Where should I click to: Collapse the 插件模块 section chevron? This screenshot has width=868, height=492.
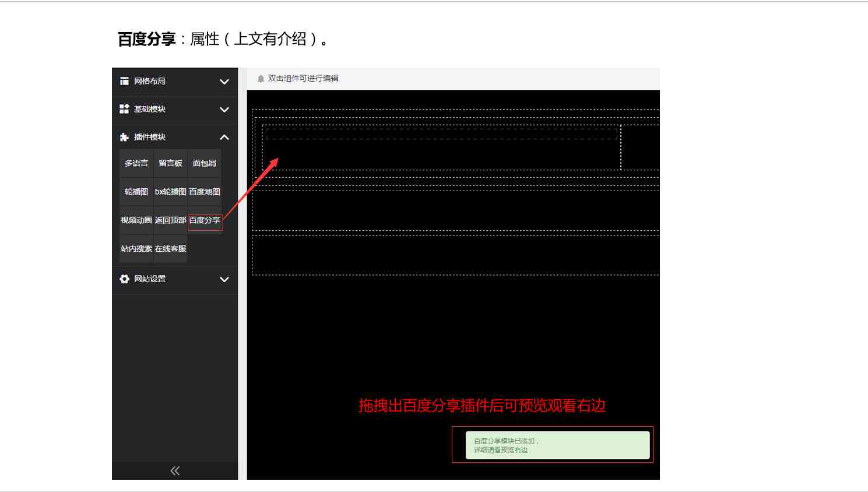tap(224, 138)
